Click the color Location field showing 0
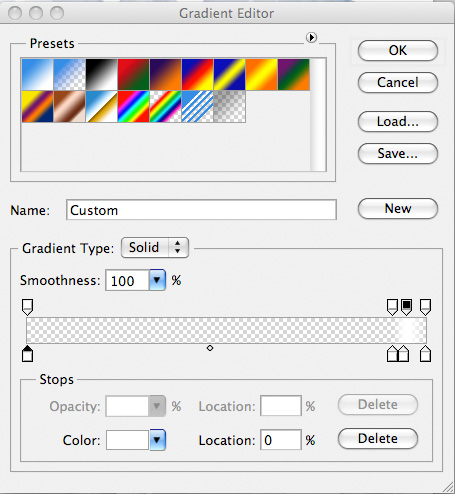 coord(281,440)
